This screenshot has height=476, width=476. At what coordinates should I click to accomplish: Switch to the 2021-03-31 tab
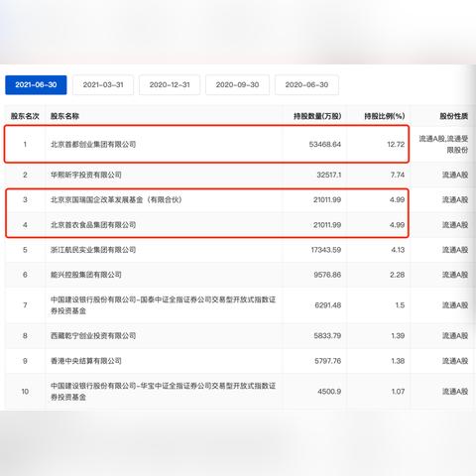(x=103, y=85)
